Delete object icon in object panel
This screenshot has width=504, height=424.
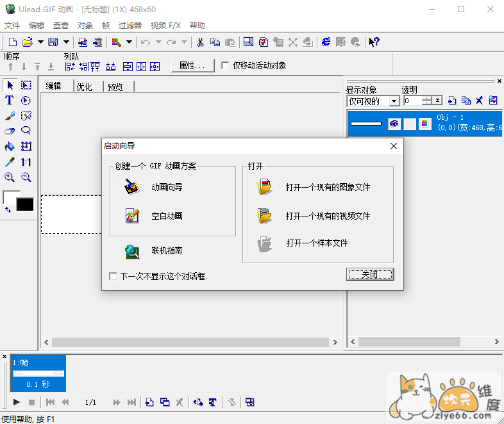coord(479,101)
